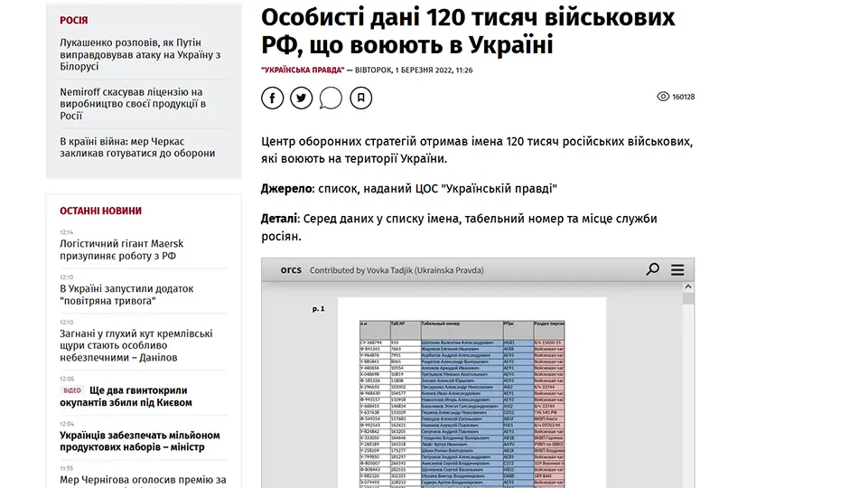Click the view count number 160128
Viewport: 868px width, 488px height.
tap(683, 97)
